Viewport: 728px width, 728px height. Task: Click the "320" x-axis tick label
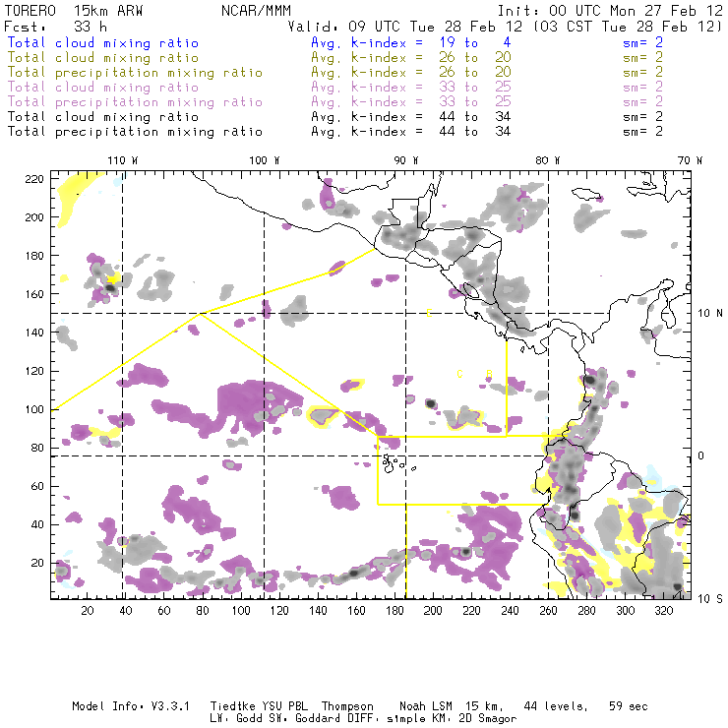click(x=663, y=611)
